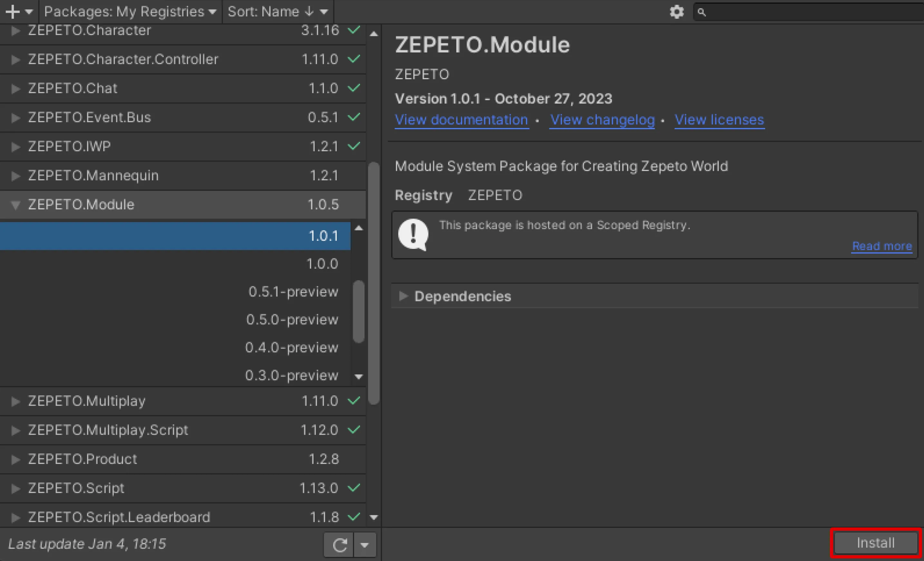
Task: Select version 0.5.1-preview
Action: pyautogui.click(x=175, y=291)
